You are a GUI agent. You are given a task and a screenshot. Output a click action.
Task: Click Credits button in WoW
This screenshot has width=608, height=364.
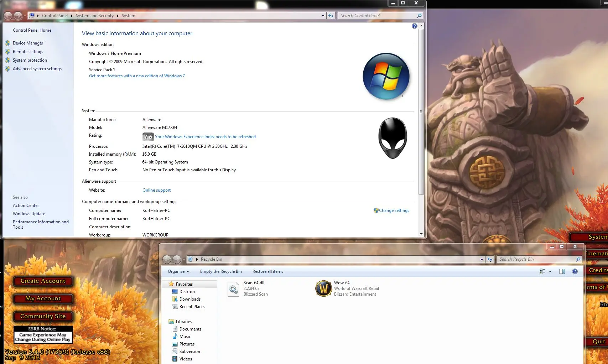(597, 270)
